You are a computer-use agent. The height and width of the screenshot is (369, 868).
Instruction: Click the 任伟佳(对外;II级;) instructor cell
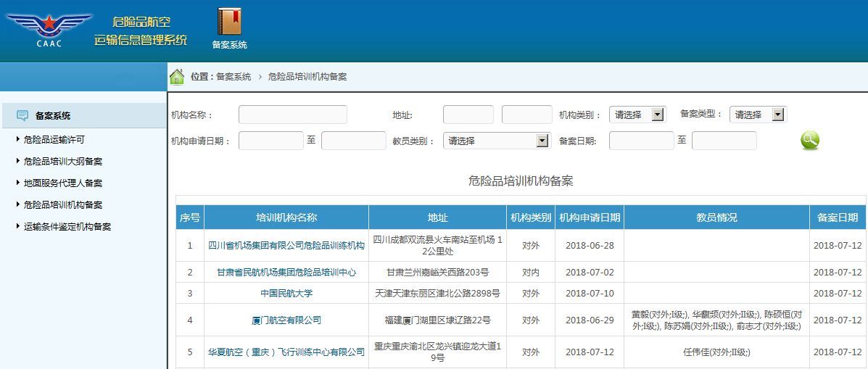(717, 352)
